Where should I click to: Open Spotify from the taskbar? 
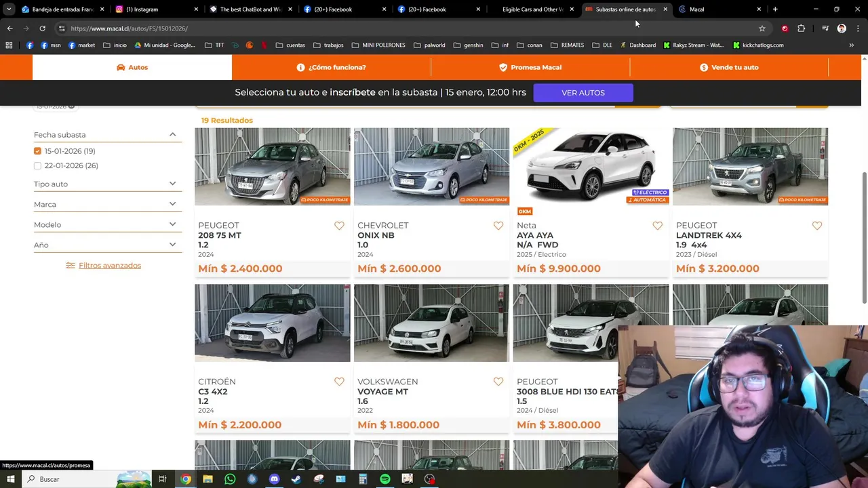point(385,479)
